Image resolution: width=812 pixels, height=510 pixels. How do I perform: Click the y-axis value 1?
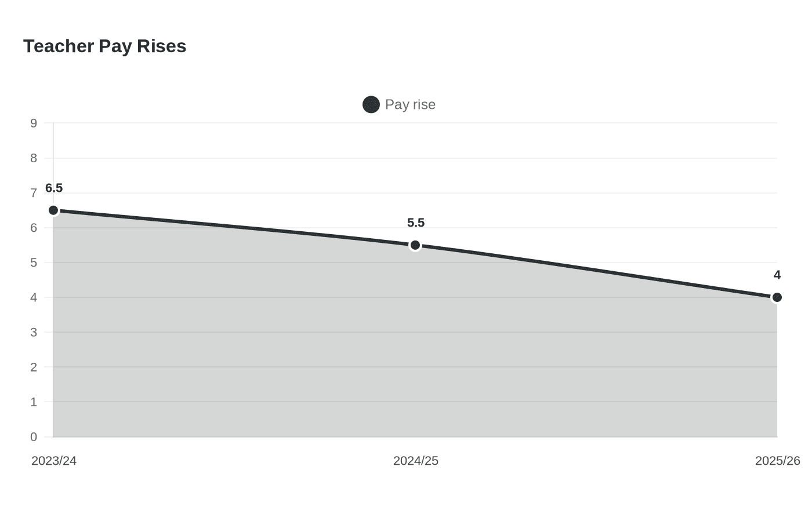click(34, 402)
